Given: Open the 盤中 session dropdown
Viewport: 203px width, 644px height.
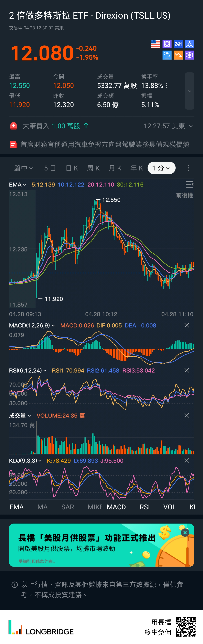Looking at the screenshot, I should click(x=23, y=168).
